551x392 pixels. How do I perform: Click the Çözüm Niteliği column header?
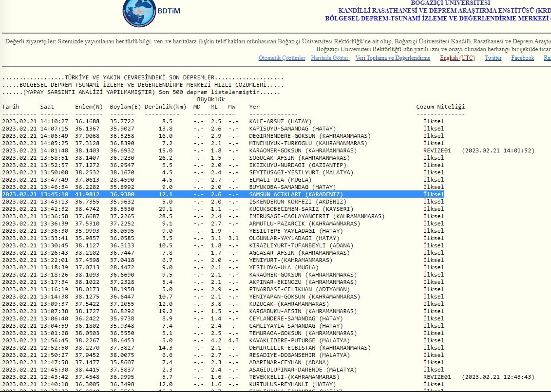tap(440, 107)
